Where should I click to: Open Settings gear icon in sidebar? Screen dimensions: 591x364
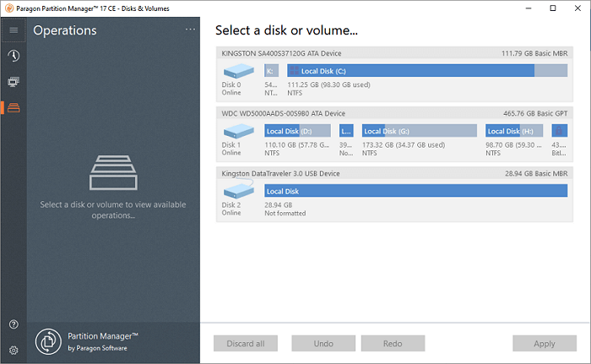click(14, 350)
